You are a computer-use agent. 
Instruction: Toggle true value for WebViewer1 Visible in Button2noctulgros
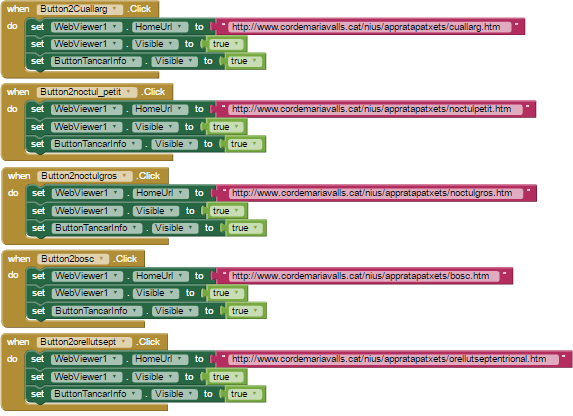click(x=227, y=211)
